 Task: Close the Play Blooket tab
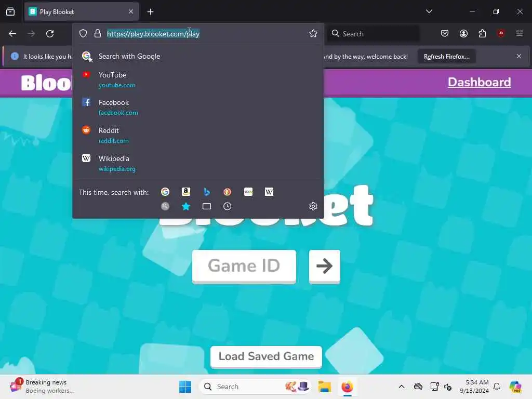click(130, 11)
